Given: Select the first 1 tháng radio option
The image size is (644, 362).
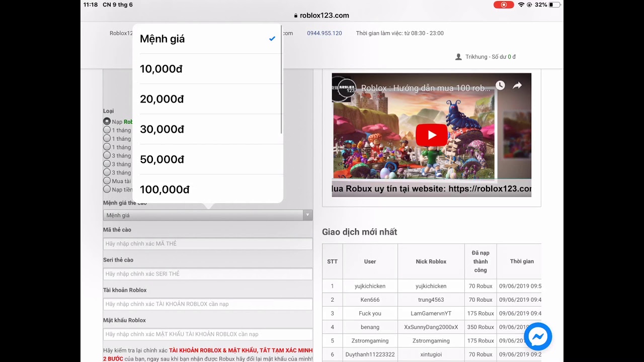Looking at the screenshot, I should (107, 130).
